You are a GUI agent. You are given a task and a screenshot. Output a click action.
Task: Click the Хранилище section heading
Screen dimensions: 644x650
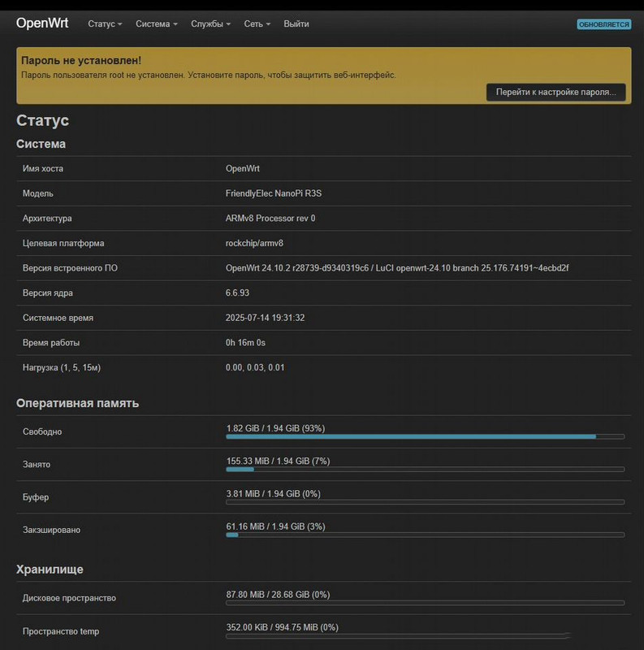tap(50, 570)
